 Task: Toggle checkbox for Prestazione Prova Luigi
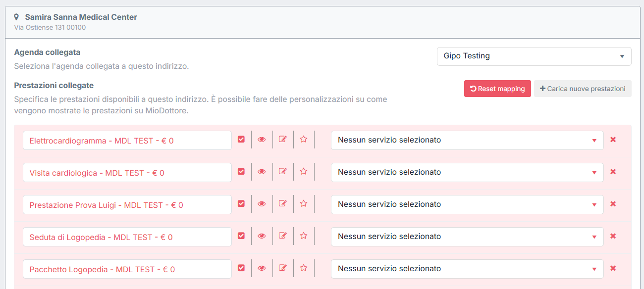tap(241, 204)
